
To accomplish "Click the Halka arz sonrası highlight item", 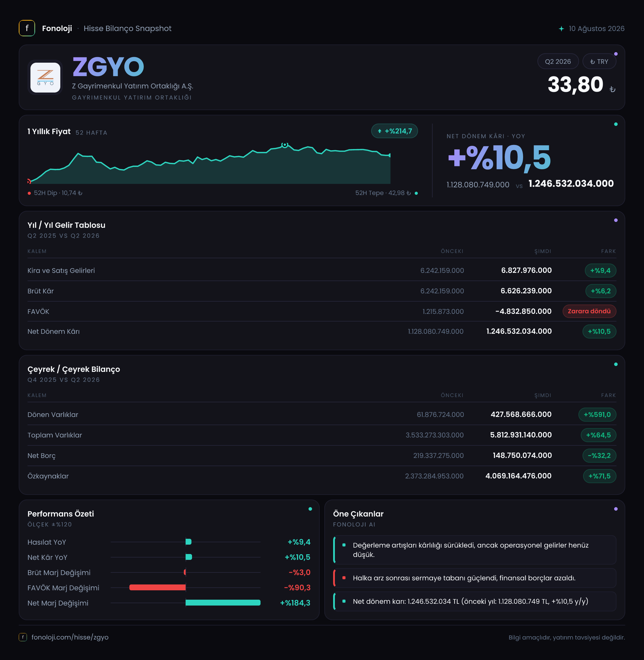I will click(x=475, y=578).
